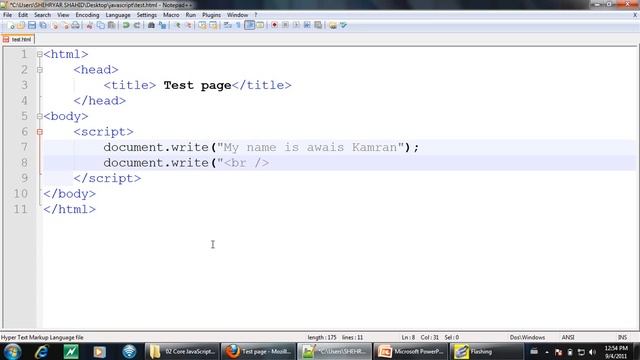Click the spell-check checkmark toolbar icon
This screenshot has width=640, height=360.
[344, 25]
